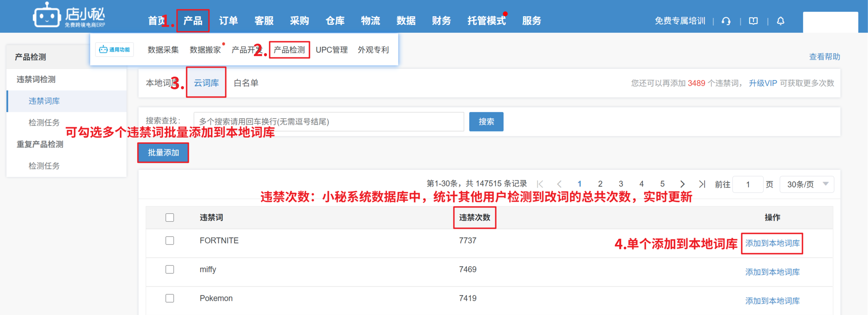The image size is (868, 315).
Task: Jump to last page arrow
Action: click(x=702, y=184)
